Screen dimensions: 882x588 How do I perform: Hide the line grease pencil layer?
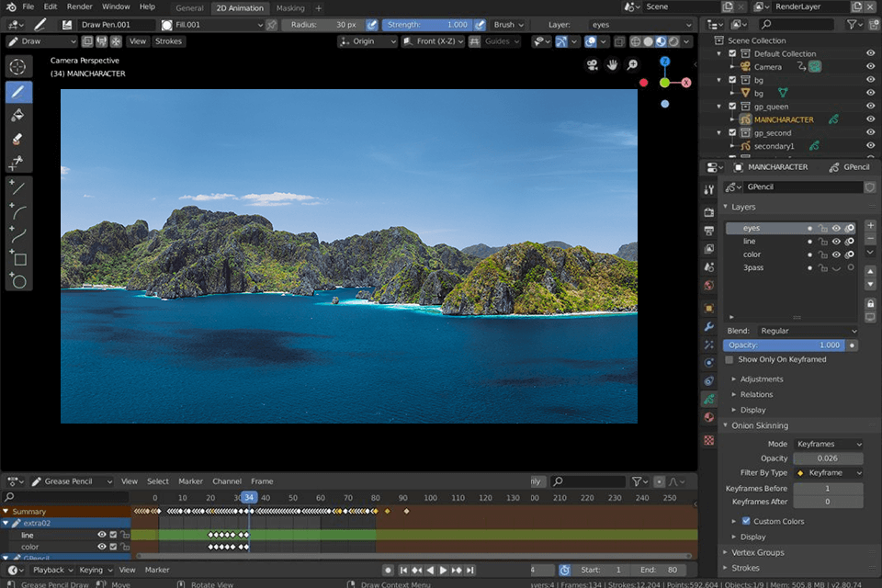tap(837, 242)
